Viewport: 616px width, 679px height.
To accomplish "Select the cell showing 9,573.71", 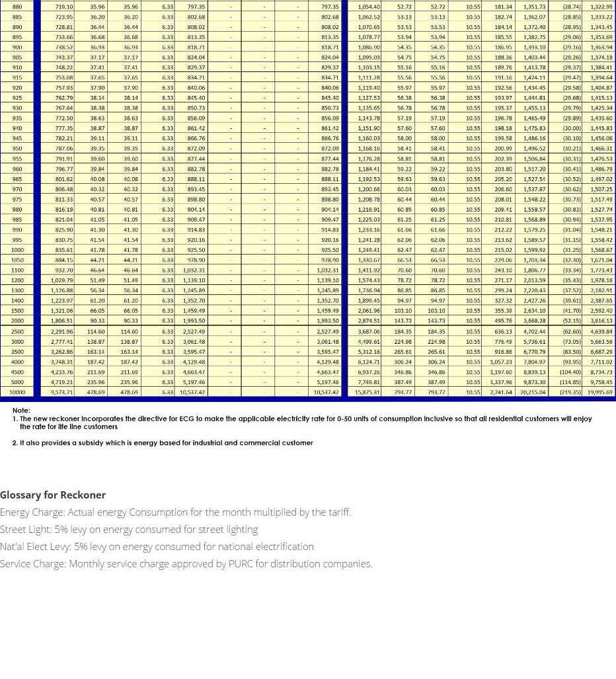I will [62, 392].
